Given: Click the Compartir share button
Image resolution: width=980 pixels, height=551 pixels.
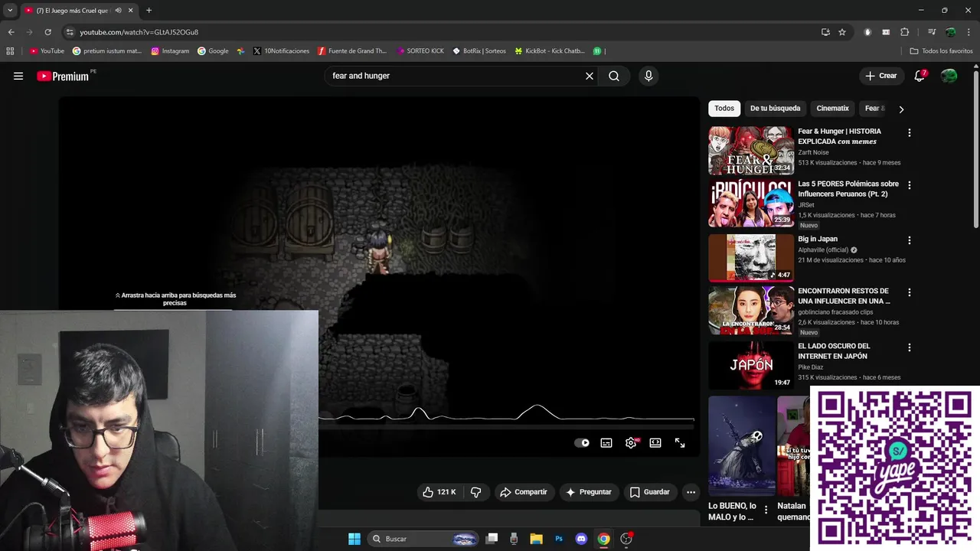Looking at the screenshot, I should [524, 492].
